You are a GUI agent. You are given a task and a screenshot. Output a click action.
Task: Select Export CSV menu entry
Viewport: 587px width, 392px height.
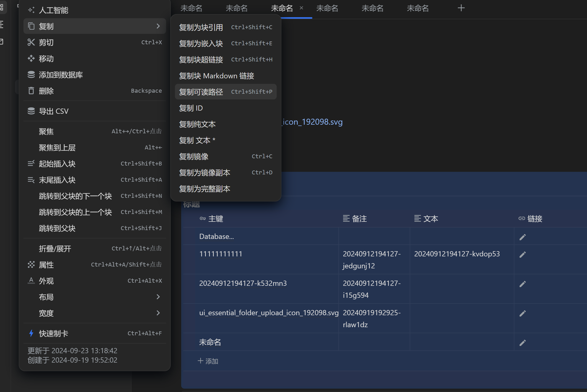pos(54,111)
